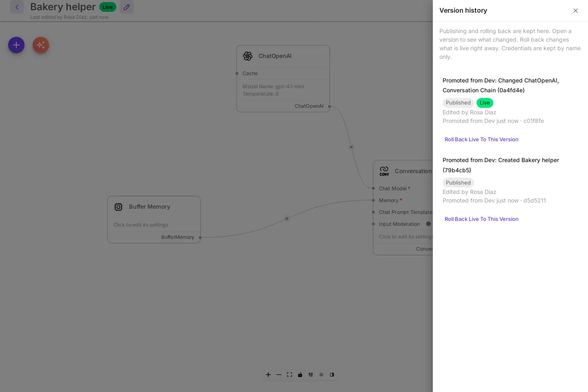Click the commit hash c01f8fe line
The image size is (588, 392).
point(493,121)
